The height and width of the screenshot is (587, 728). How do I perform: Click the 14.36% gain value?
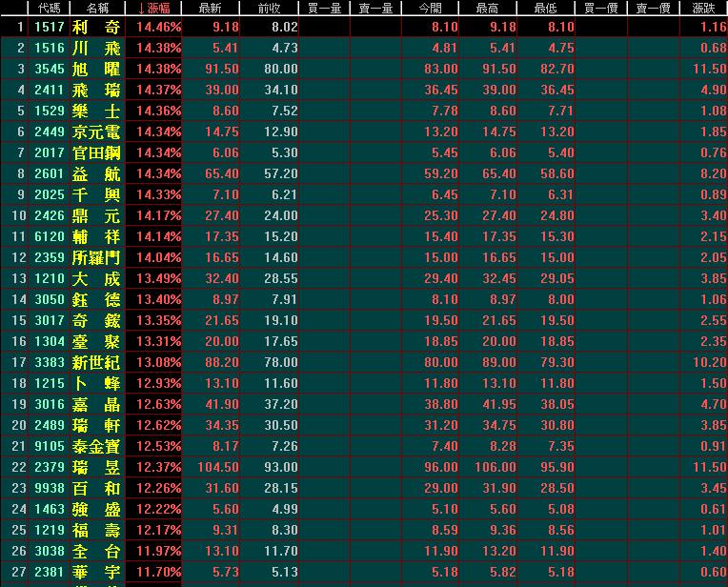(158, 111)
